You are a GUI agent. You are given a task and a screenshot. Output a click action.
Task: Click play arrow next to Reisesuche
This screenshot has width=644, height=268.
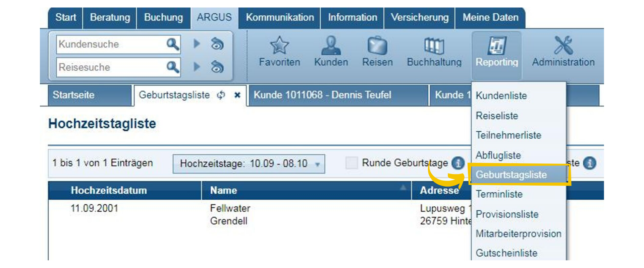click(x=197, y=67)
